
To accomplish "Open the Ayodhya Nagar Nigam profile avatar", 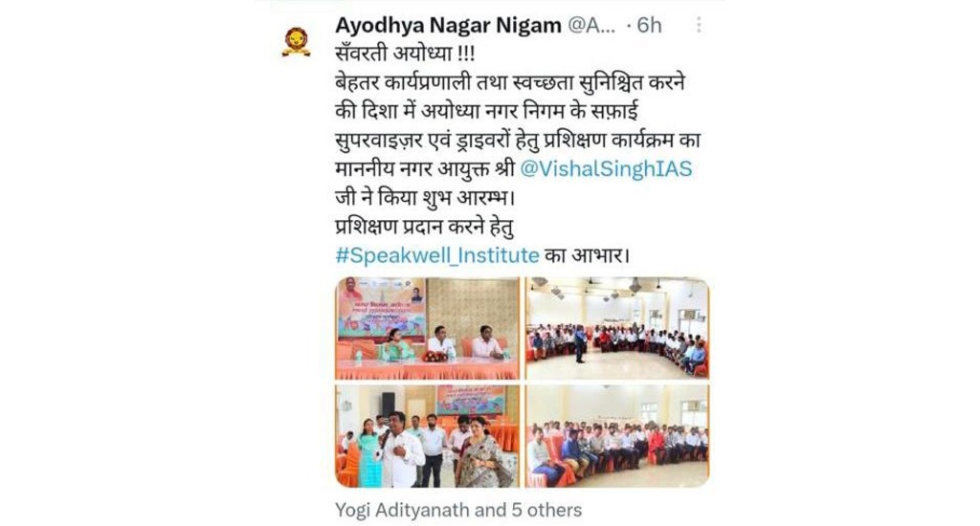I will (x=297, y=42).
